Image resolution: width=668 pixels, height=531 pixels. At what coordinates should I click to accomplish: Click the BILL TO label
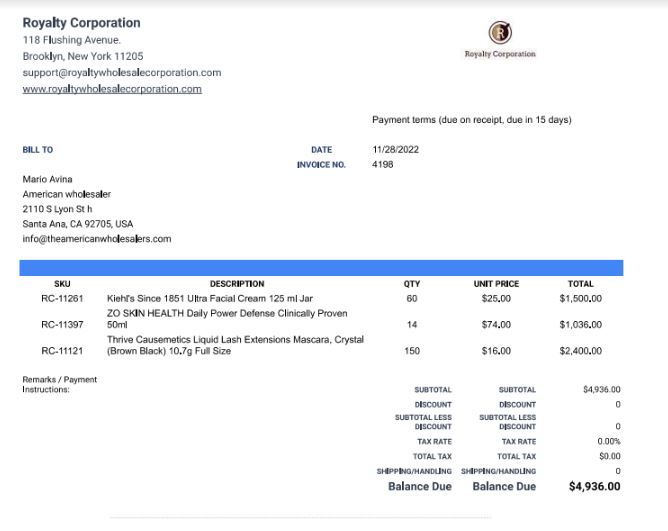(x=38, y=150)
